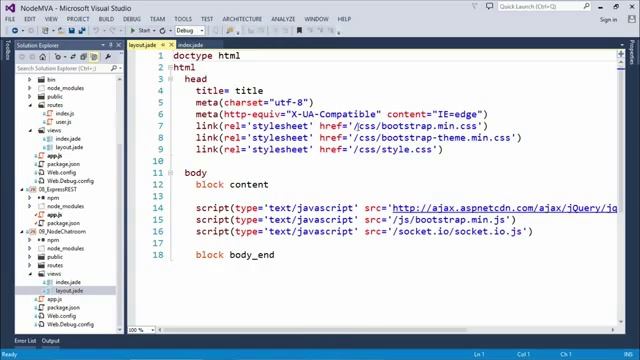Viewport: 640px width, 360px height.
Task: Open Properties via the wrench icon
Action: point(108,57)
